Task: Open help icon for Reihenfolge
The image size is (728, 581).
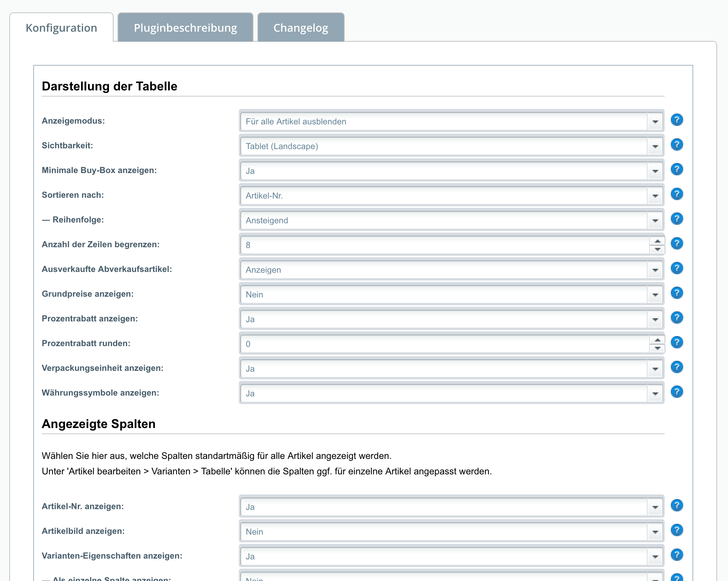Action: 677,219
